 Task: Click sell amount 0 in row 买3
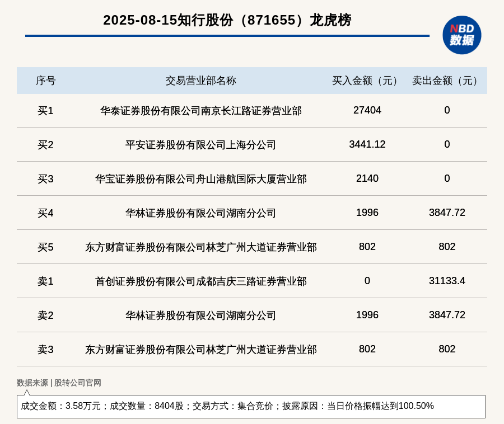(x=447, y=178)
